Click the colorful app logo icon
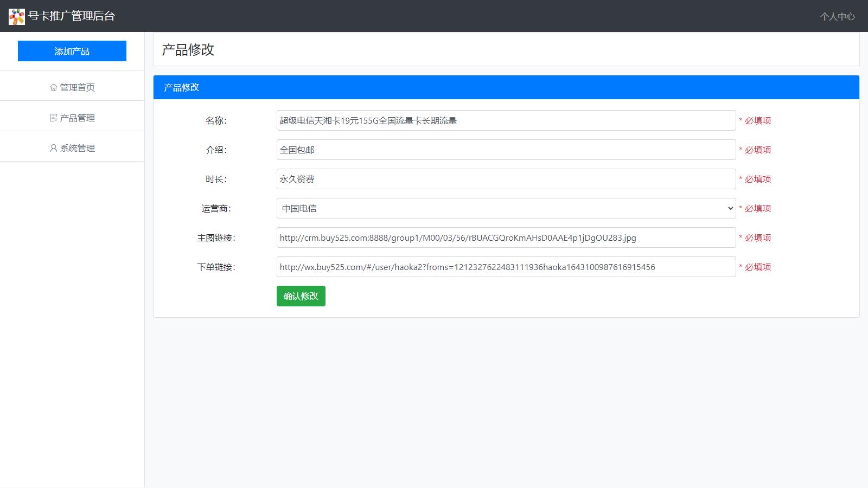Viewport: 868px width, 488px height. pos(17,16)
